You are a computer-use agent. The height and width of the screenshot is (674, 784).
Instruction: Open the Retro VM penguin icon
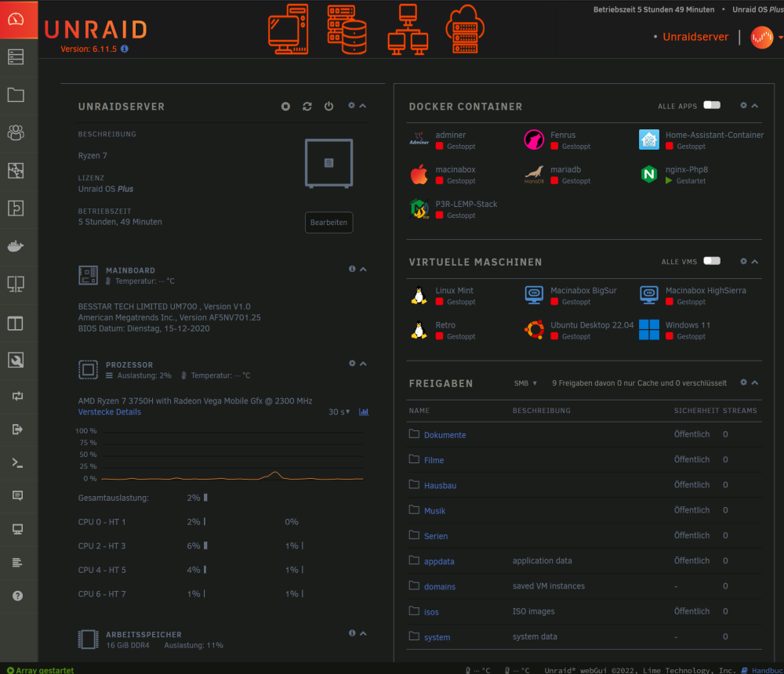(419, 329)
